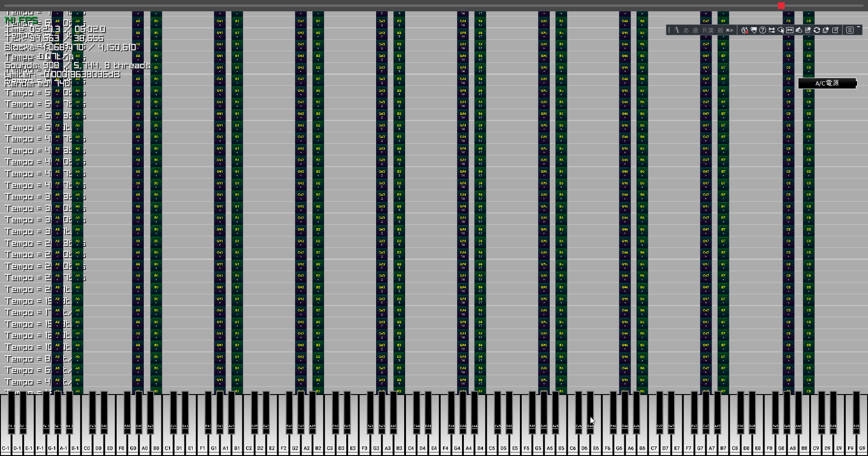This screenshot has height=456, width=868.
Task: Toggle the R漢 romaji input setting
Action: click(x=708, y=30)
